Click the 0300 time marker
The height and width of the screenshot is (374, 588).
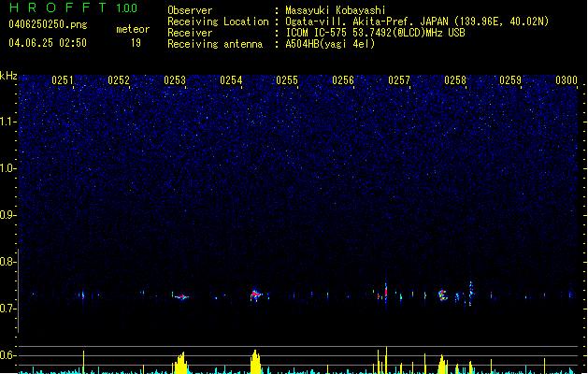pyautogui.click(x=566, y=80)
